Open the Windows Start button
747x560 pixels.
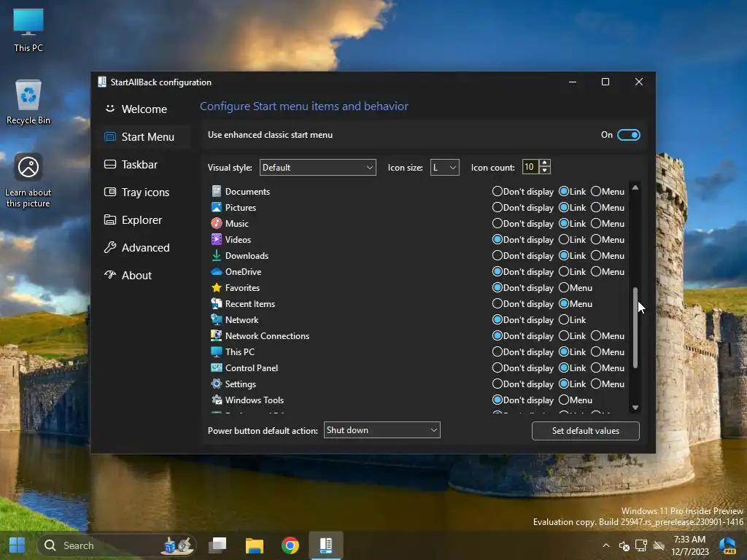pyautogui.click(x=18, y=545)
